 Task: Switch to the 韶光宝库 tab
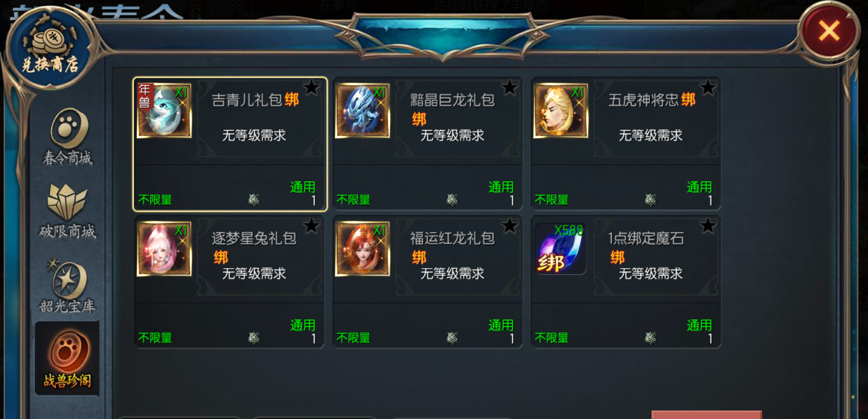tap(67, 285)
